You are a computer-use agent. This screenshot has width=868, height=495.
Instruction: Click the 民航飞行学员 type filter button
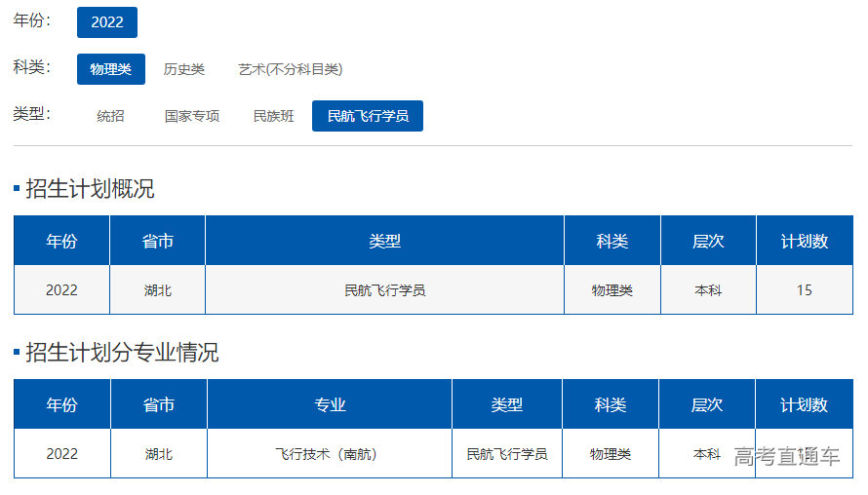pyautogui.click(x=368, y=116)
